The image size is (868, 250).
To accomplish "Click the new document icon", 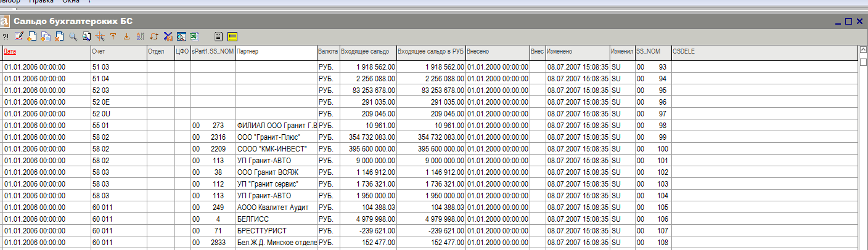I will coord(33,37).
